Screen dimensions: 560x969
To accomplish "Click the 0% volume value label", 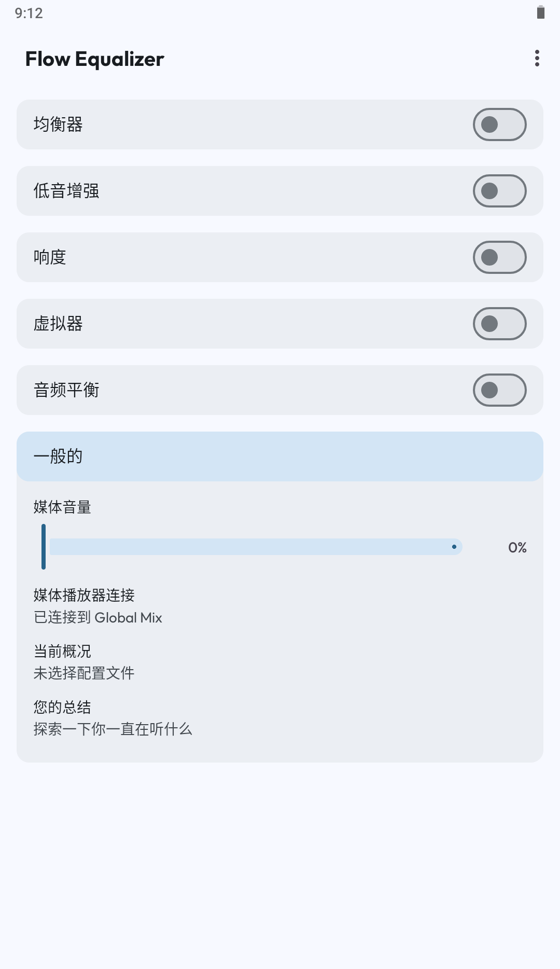I will click(x=517, y=548).
